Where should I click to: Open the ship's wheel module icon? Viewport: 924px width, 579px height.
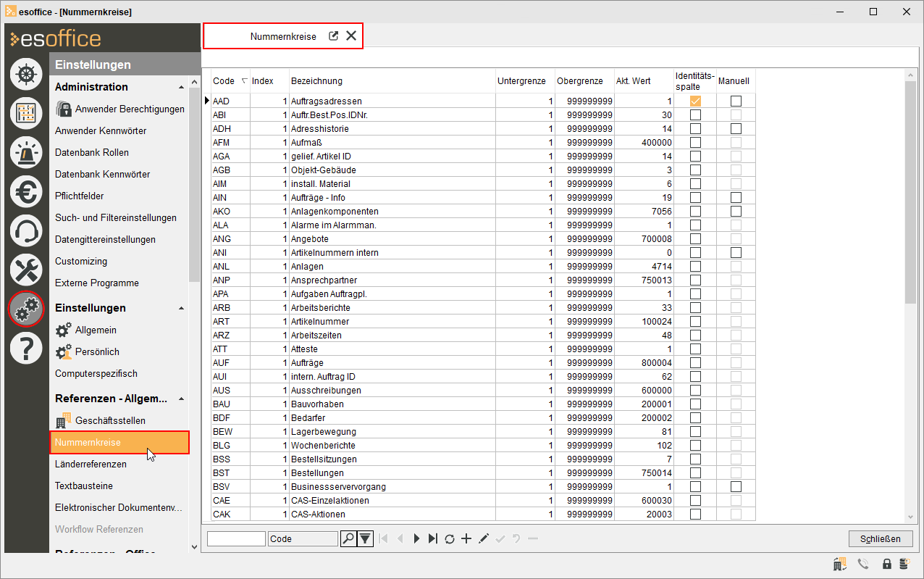26,74
